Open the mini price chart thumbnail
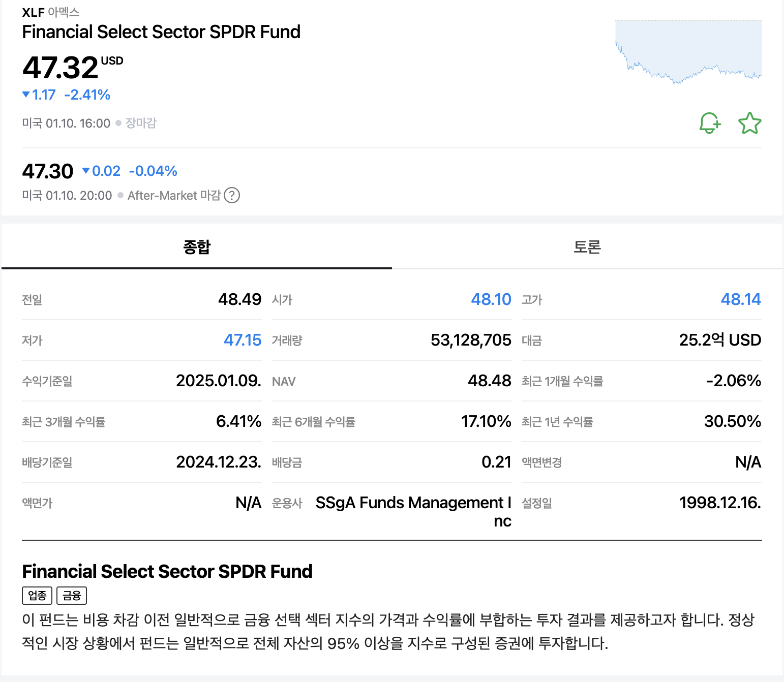 (688, 52)
